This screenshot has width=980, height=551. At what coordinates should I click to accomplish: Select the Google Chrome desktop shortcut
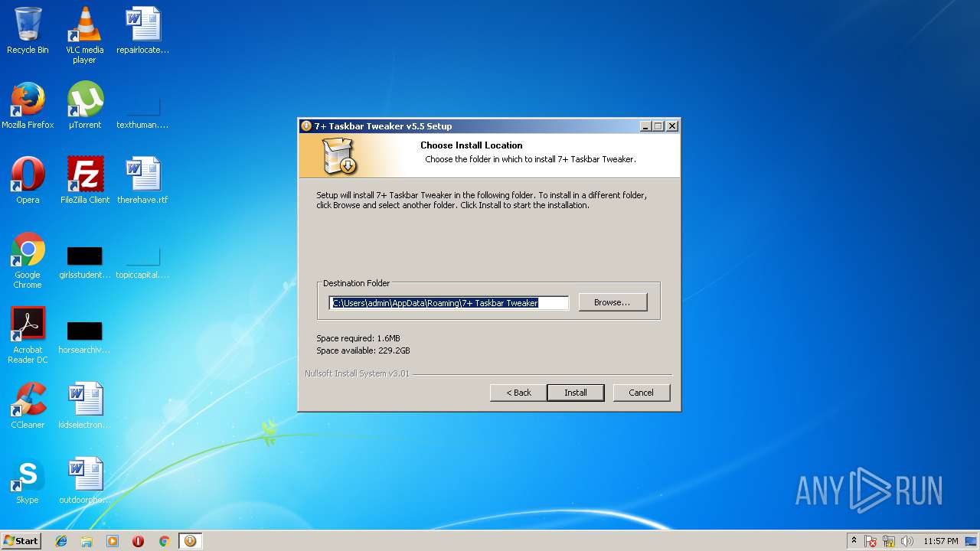click(x=28, y=261)
